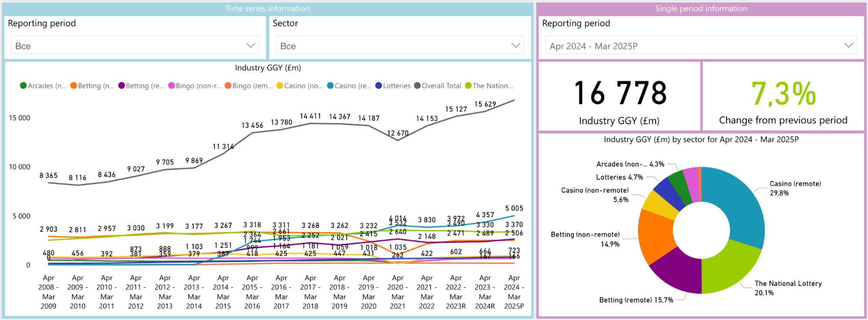Viewport: 868px width, 320px height.
Task: Select the teal "Casino (re..." legend entry
Action: coord(350,86)
